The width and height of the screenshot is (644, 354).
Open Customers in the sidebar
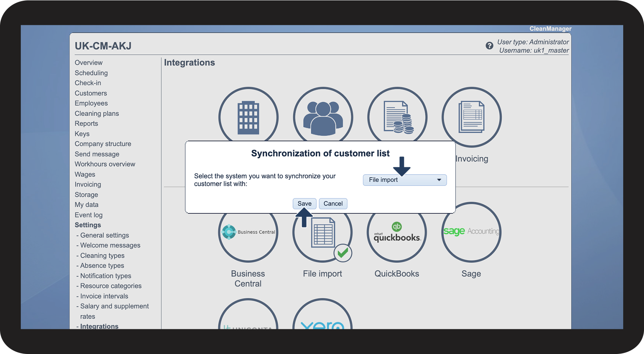tap(91, 93)
